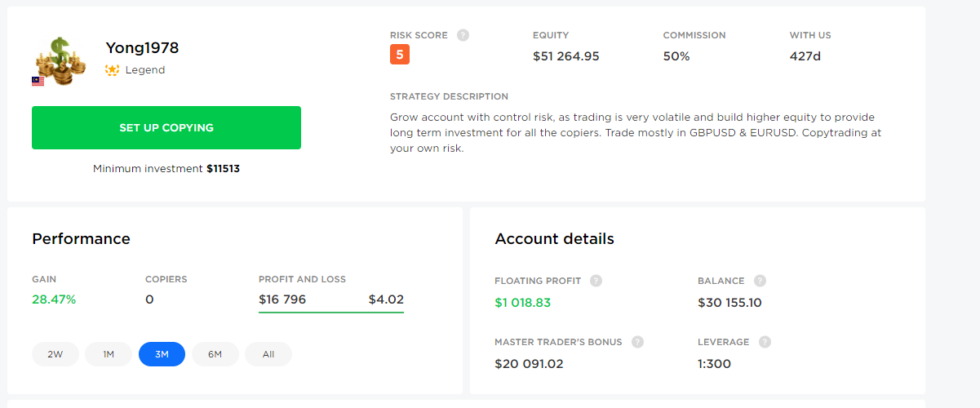Select the 3M performance period
Screen dimensions: 980x408
click(x=162, y=354)
